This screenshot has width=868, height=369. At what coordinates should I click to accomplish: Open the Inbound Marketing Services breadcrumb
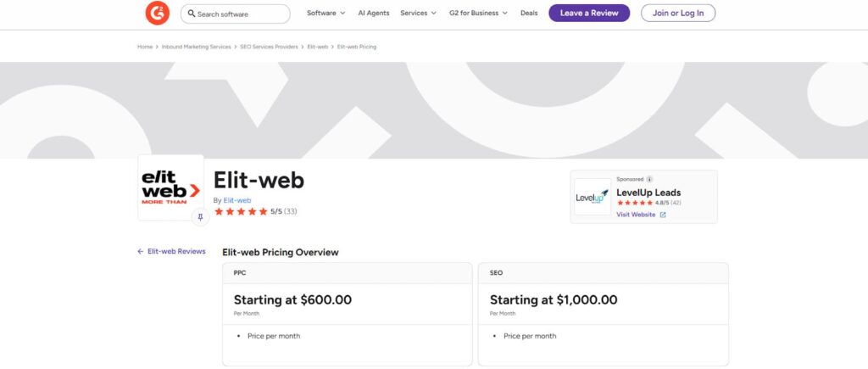196,47
